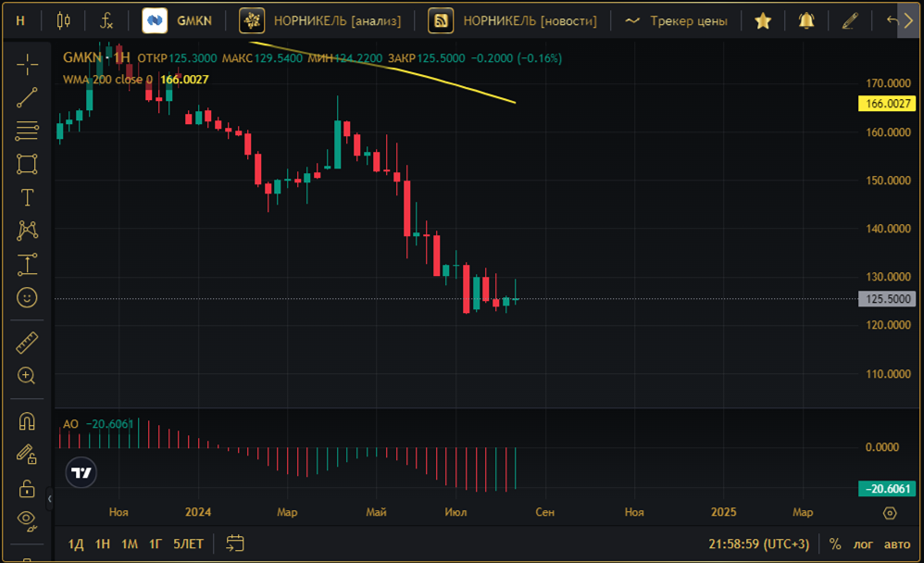Select the text annotation tool
The image size is (924, 563).
click(27, 197)
